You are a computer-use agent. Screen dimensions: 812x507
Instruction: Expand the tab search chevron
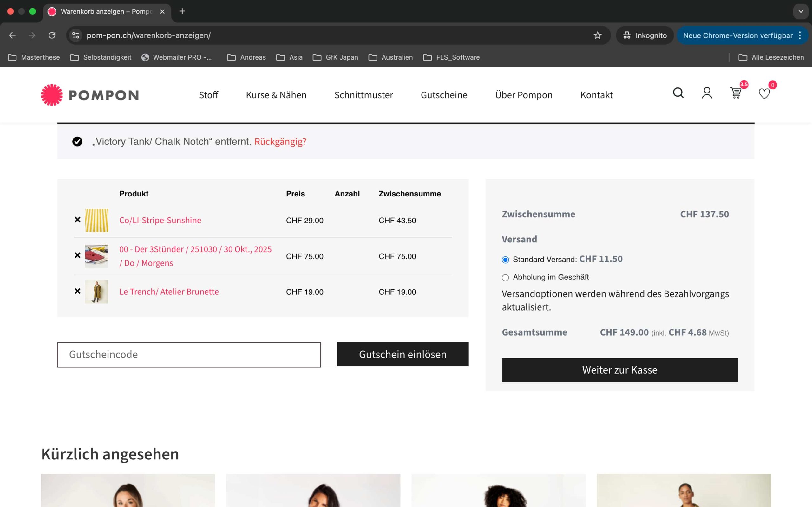[801, 11]
